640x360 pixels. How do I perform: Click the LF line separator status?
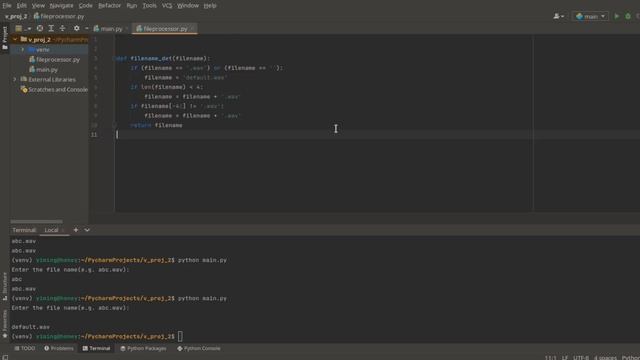(565, 358)
